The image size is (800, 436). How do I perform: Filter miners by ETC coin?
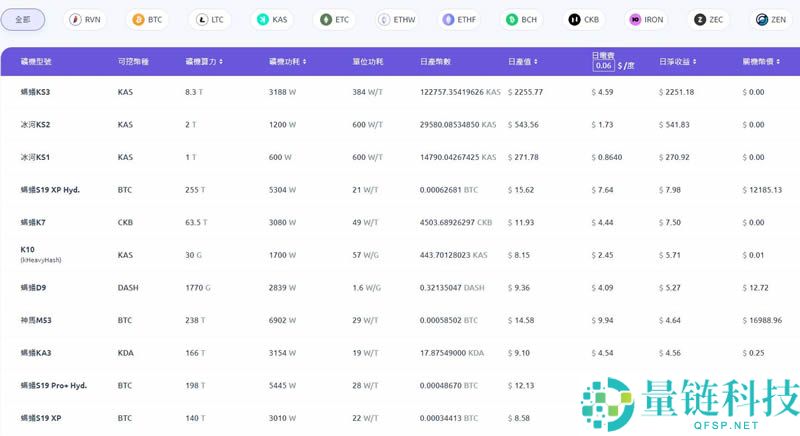[335, 20]
